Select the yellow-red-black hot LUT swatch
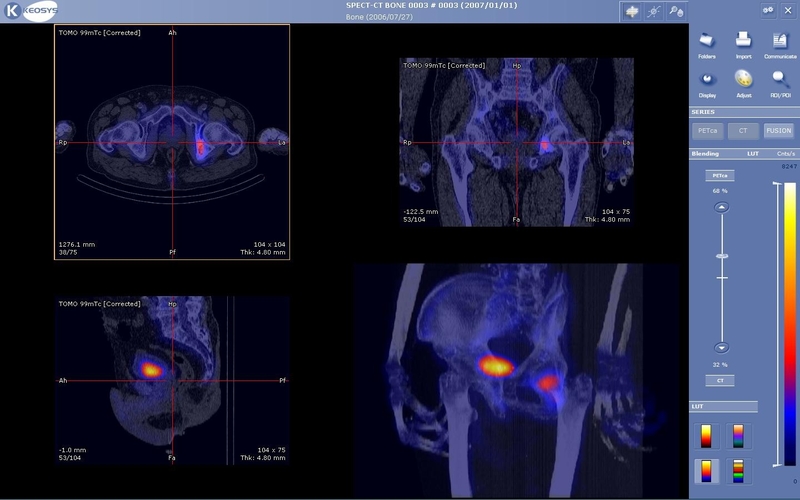This screenshot has height=500, width=800. point(706,436)
